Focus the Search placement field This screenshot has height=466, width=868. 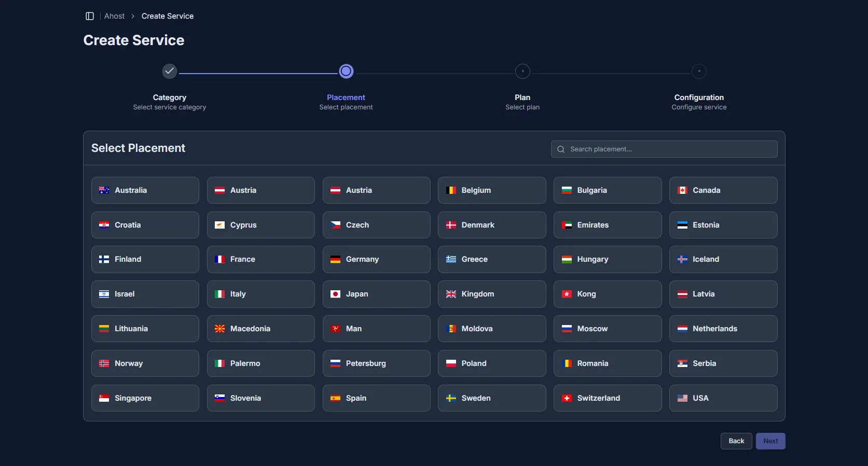669,149
